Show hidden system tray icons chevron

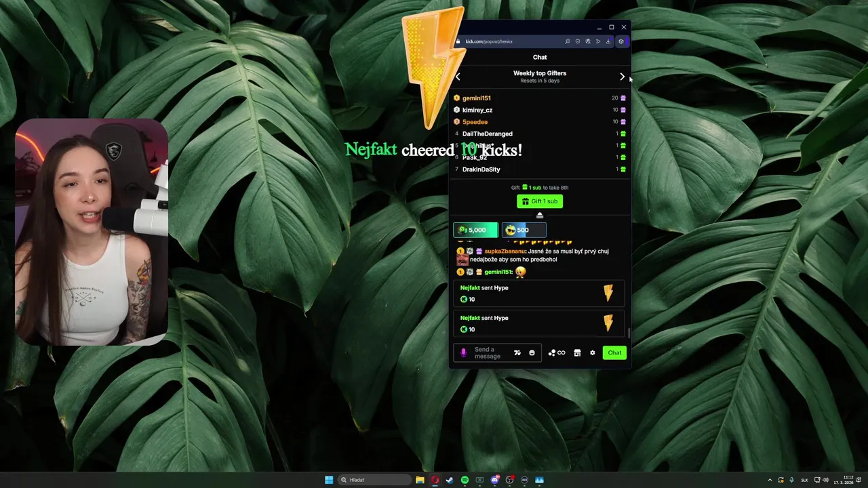[770, 480]
